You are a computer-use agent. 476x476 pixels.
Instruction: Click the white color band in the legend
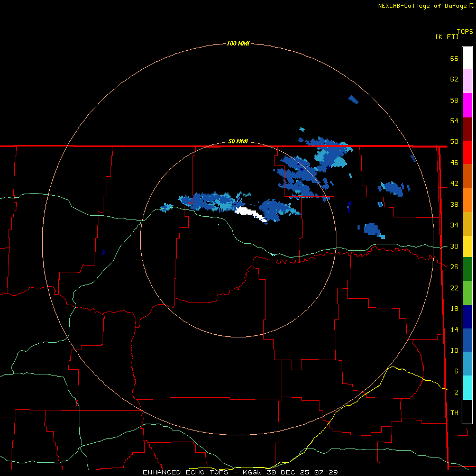click(x=467, y=58)
